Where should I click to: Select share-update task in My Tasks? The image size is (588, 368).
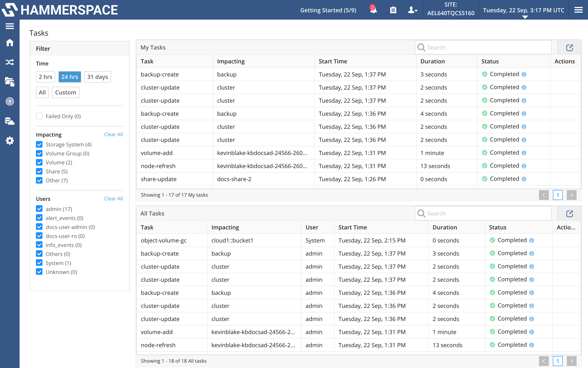pyautogui.click(x=159, y=179)
